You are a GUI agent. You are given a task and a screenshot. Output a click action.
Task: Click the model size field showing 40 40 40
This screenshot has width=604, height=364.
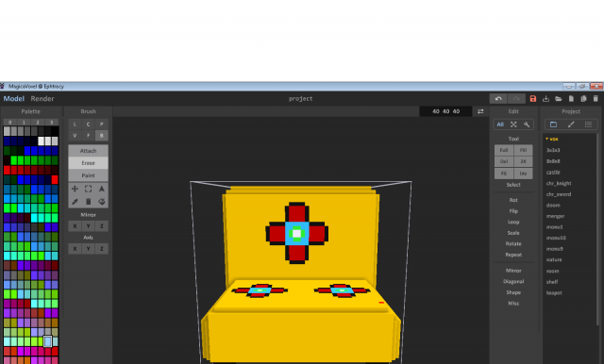point(445,111)
